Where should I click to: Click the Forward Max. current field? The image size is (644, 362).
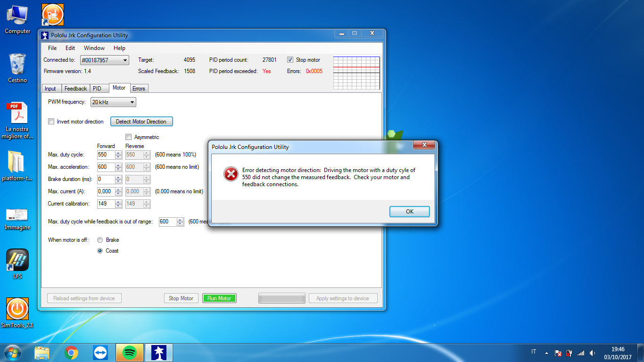click(x=106, y=191)
